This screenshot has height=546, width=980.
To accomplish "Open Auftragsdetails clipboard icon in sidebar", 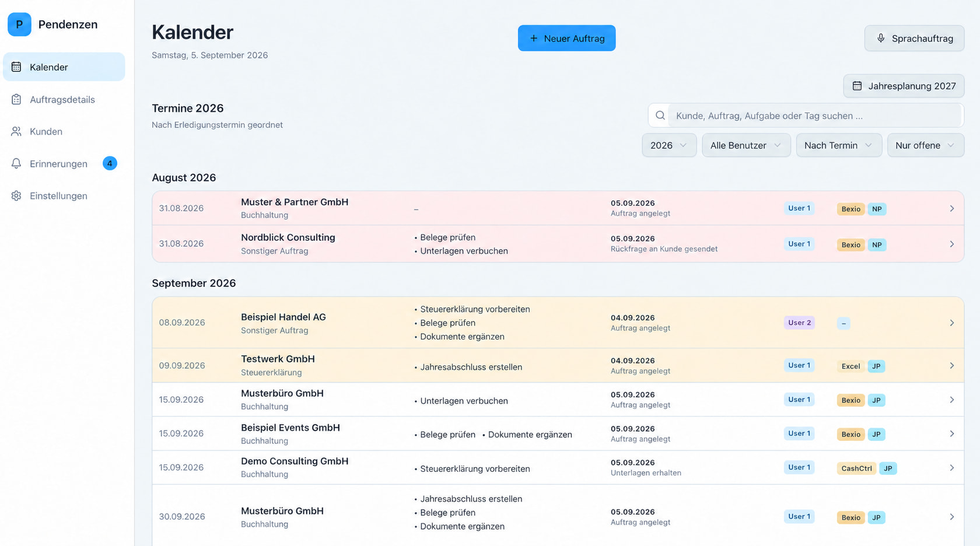I will [x=16, y=100].
